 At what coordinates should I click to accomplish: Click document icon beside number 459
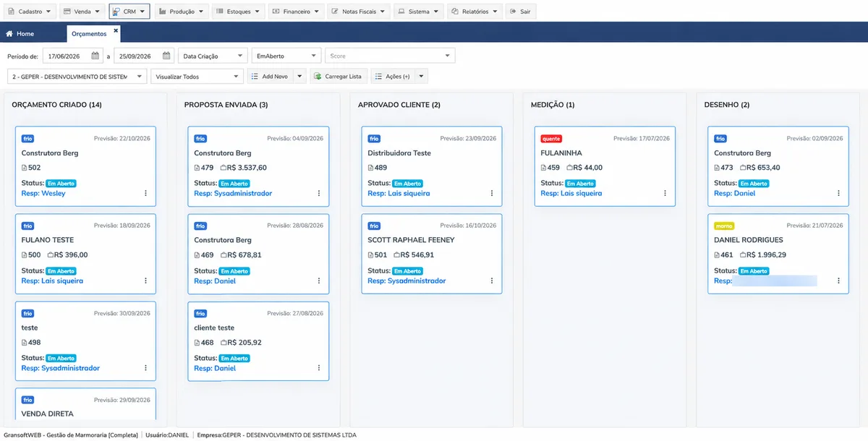tap(543, 168)
